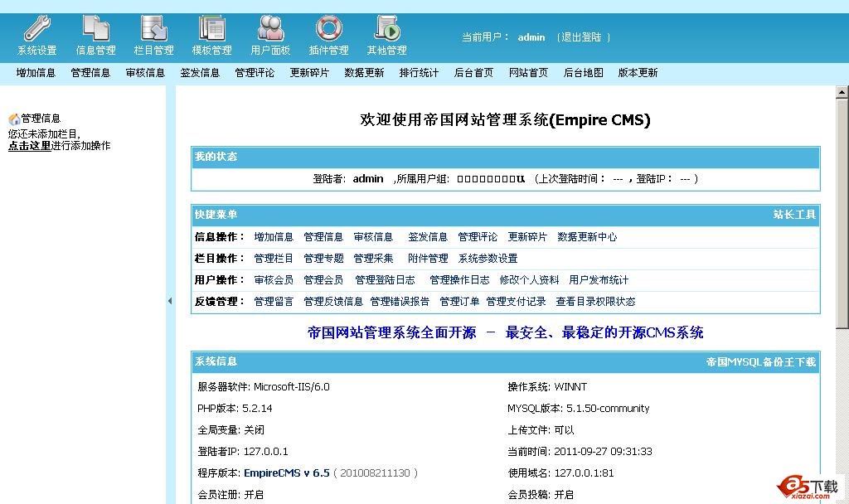Viewport: 849px width, 504px height.
Task: Click the admin name in 我的状态
Action: 368,179
